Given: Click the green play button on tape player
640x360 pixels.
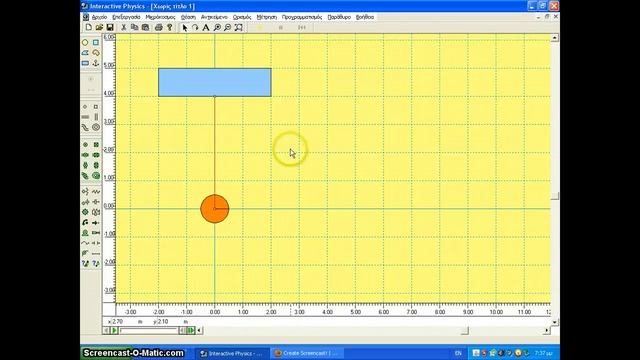Looking at the screenshot, I should click(115, 330).
